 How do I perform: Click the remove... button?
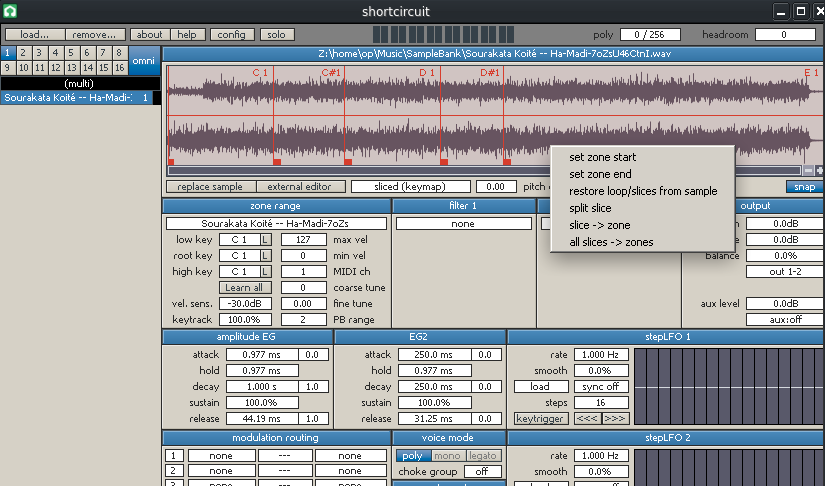coord(95,35)
